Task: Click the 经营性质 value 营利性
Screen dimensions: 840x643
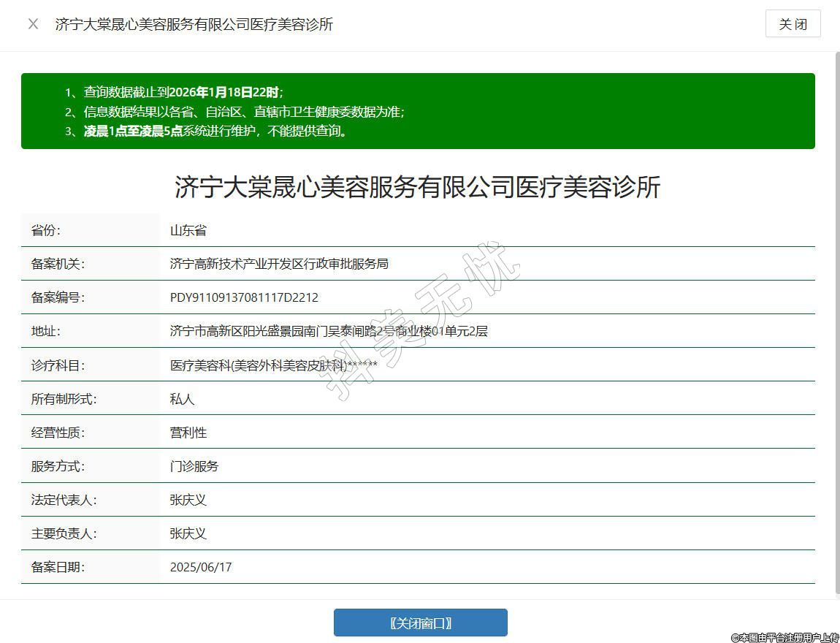Action: pyautogui.click(x=188, y=433)
